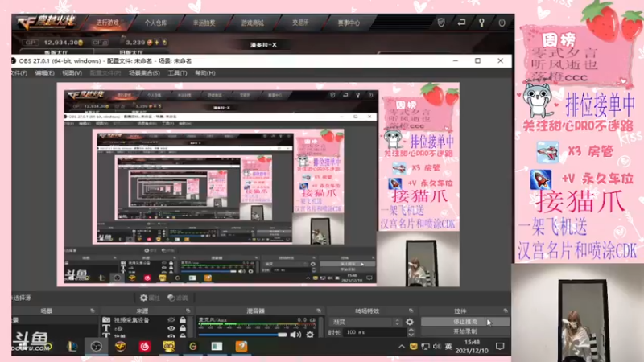644x362 pixels.
Task: Open the notification center icon on taskbar
Action: coord(500,347)
